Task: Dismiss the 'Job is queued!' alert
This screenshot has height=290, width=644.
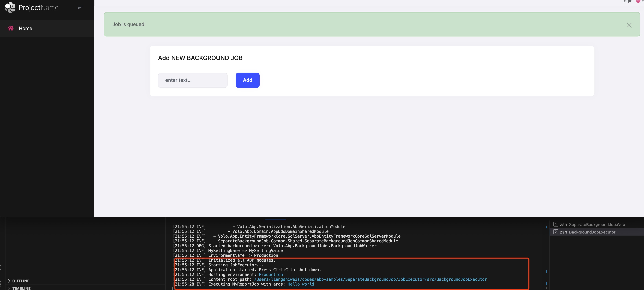Action: pos(629,25)
